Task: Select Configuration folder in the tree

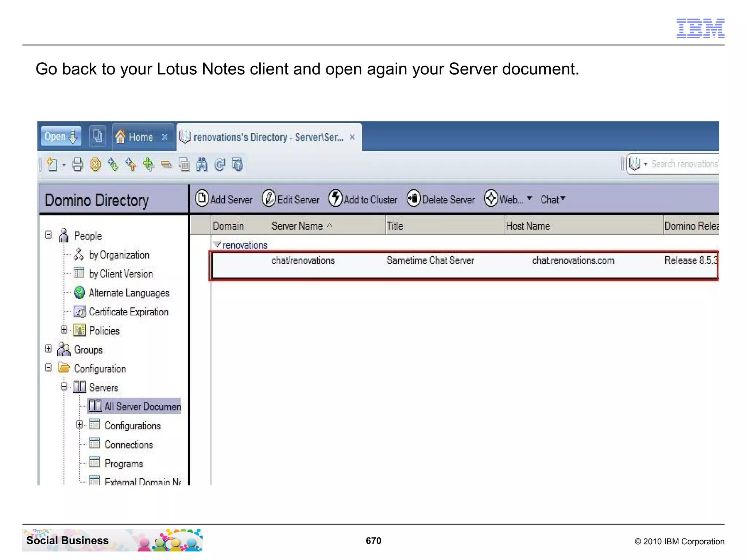Action: 100,369
